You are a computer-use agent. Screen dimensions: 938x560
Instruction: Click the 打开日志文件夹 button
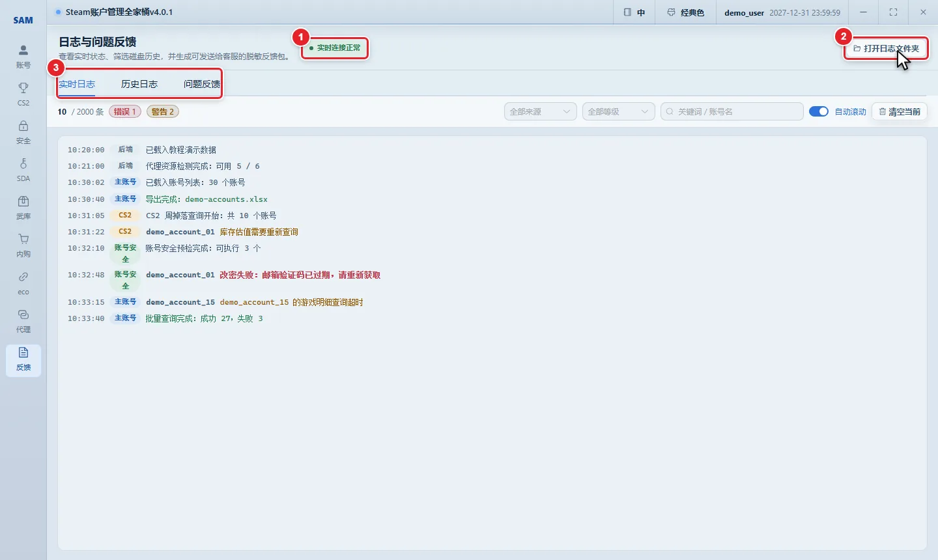pyautogui.click(x=887, y=48)
